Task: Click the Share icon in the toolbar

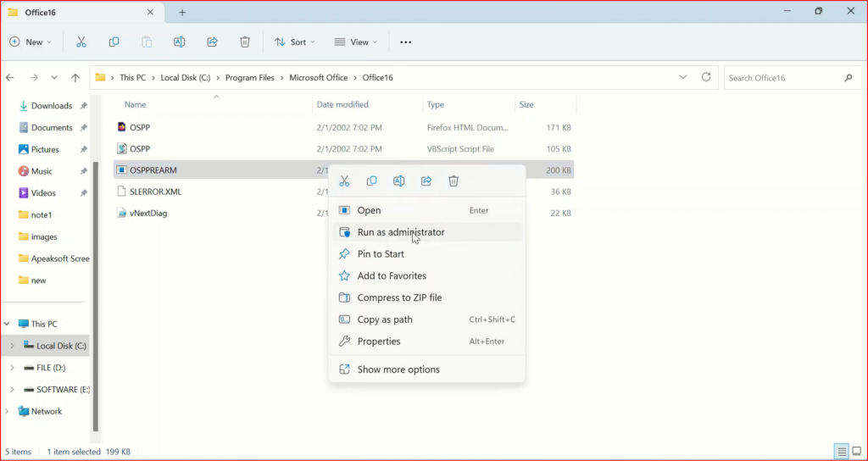Action: pyautogui.click(x=212, y=42)
